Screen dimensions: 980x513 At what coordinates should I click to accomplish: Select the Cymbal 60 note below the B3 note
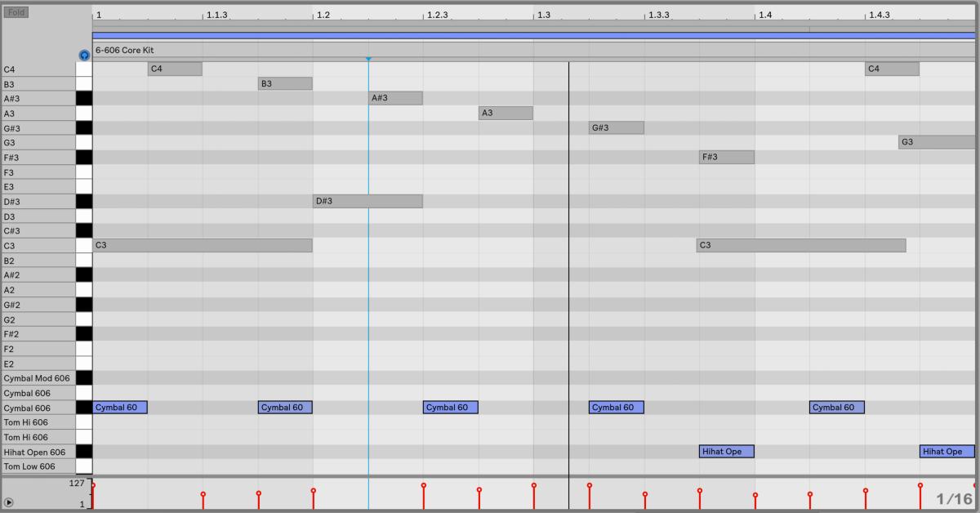click(285, 407)
